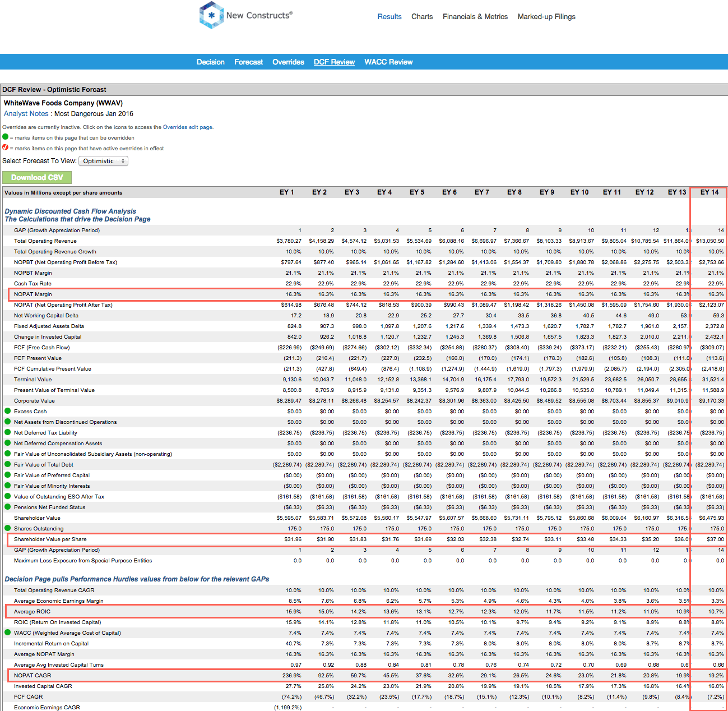The width and height of the screenshot is (728, 711).
Task: Click override icon for Unconsolidated Subsidiary Assets
Action: click(8, 454)
